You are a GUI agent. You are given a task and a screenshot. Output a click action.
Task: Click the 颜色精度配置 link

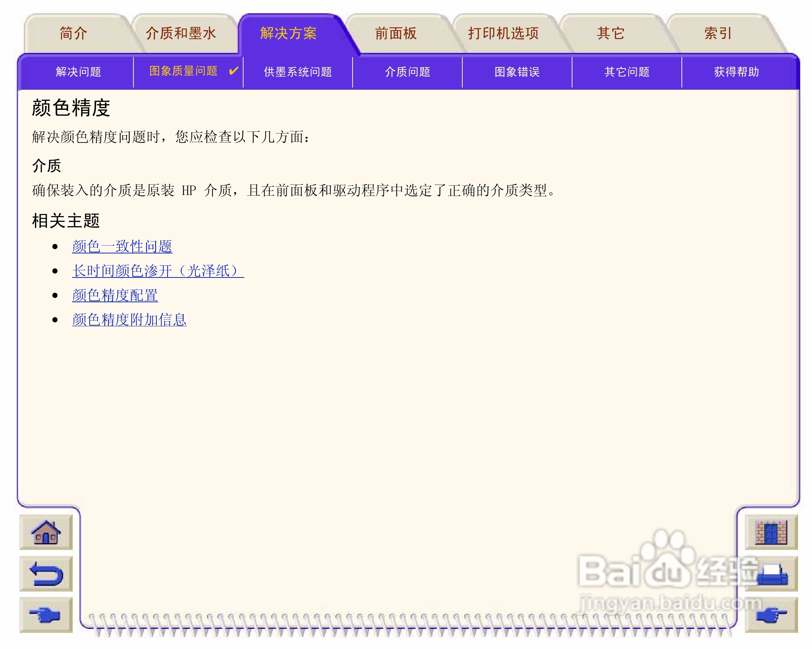[x=115, y=295]
